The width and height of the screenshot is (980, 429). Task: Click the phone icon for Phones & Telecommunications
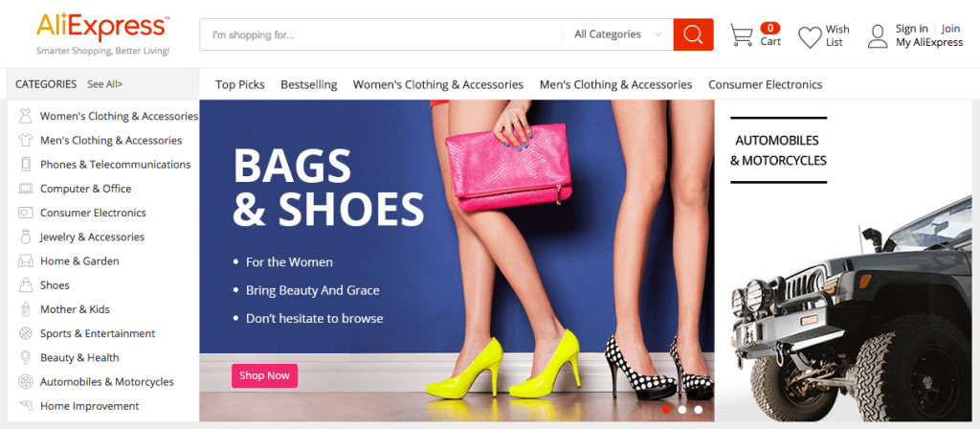click(x=26, y=165)
